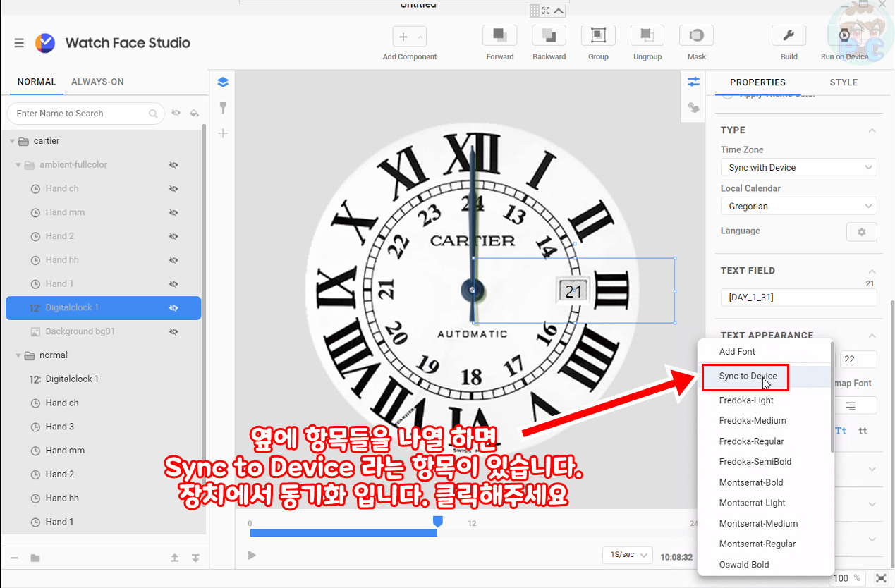Click the font size 22 field
The image size is (895, 588).
(x=858, y=360)
